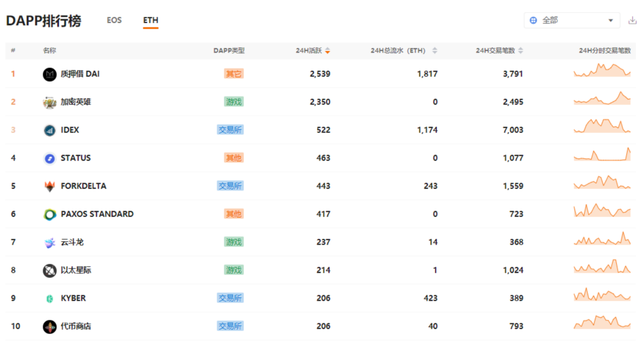Image resolution: width=644 pixels, height=343 pixels.
Task: Click the 3,791 transaction count
Action: 513,74
